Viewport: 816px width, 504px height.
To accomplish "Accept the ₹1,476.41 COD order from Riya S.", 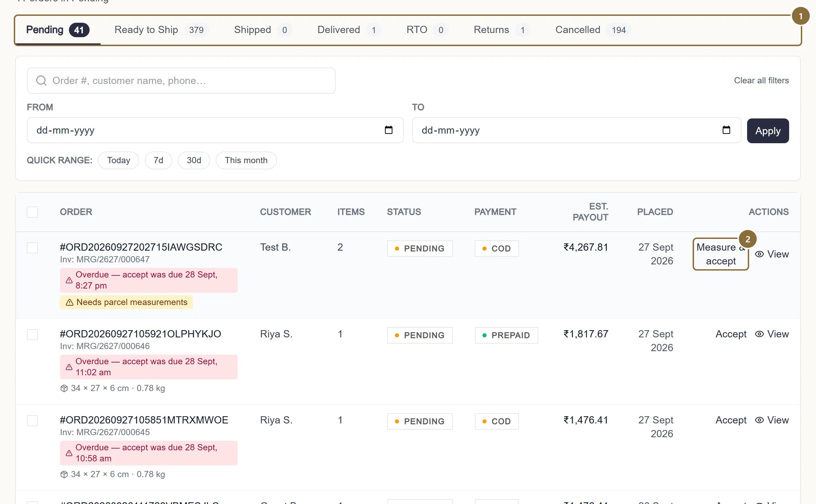I will (x=731, y=420).
